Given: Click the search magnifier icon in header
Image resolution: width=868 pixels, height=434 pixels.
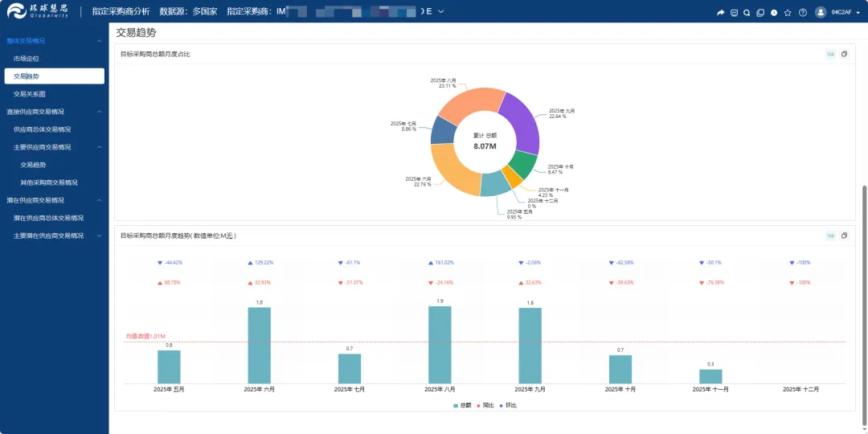Looking at the screenshot, I should point(747,13).
